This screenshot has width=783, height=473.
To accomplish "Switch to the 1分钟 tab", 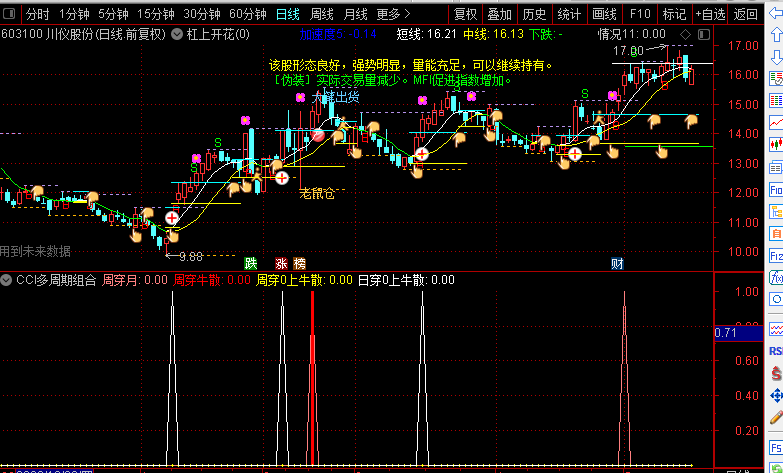I will pos(74,14).
